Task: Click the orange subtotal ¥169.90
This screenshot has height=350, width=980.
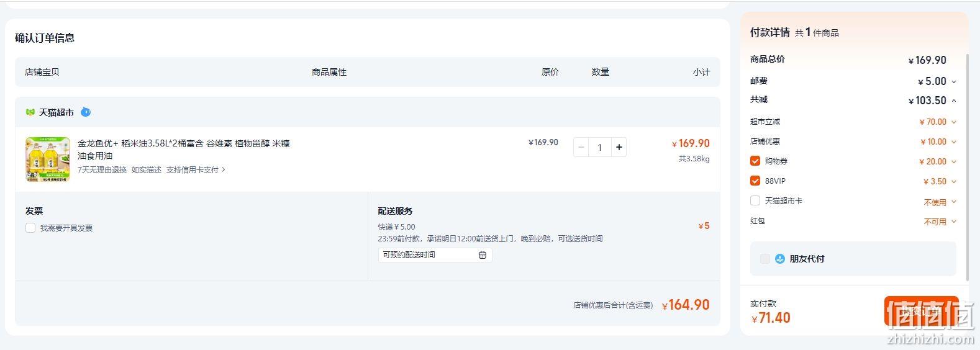Action: [691, 143]
